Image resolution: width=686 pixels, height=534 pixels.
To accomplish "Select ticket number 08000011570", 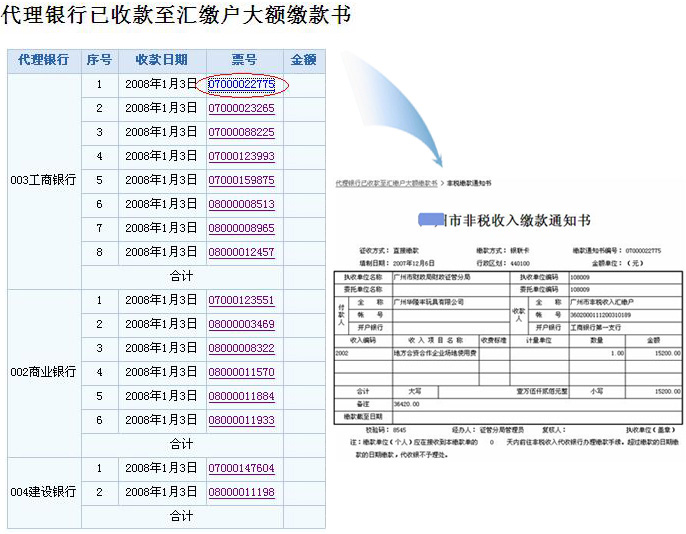I will tap(241, 372).
